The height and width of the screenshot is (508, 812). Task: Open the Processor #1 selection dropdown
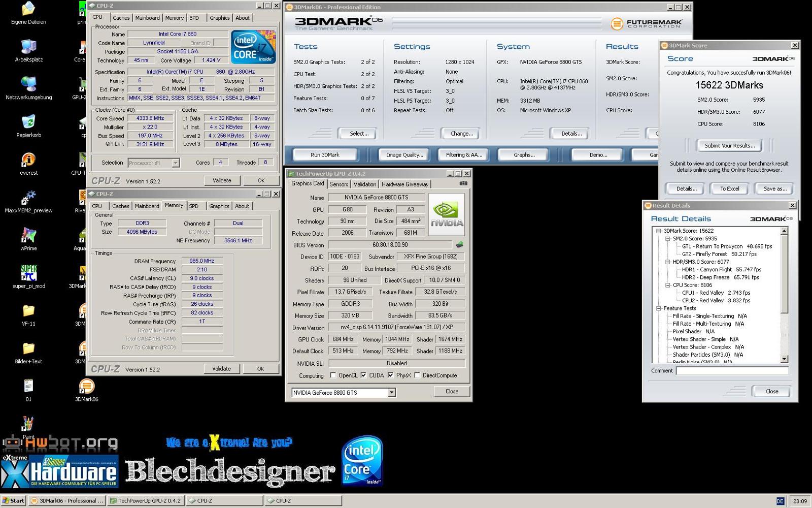176,163
